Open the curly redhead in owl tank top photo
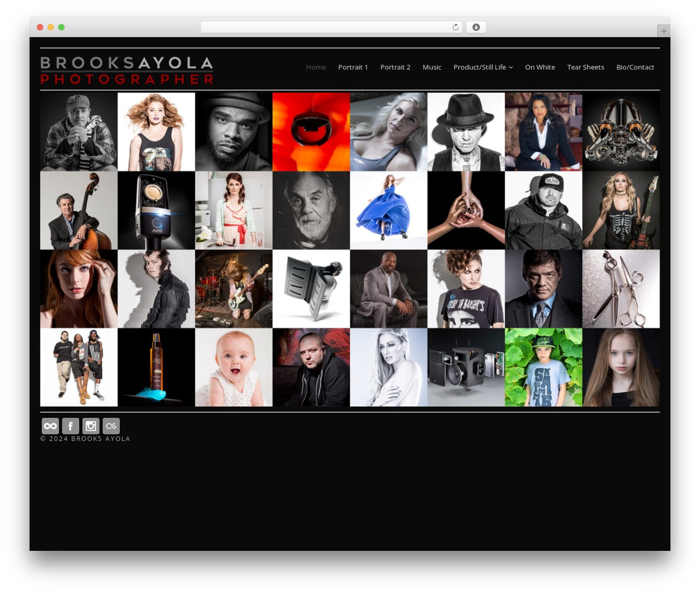Viewport: 700px width, 593px height. (156, 132)
